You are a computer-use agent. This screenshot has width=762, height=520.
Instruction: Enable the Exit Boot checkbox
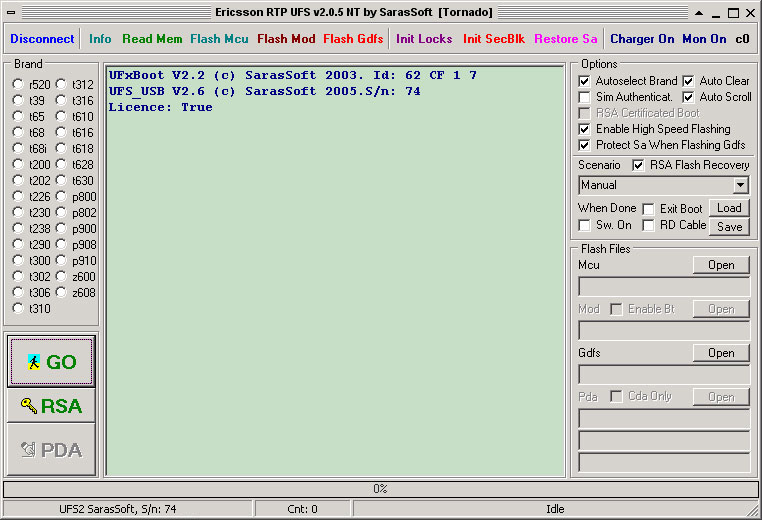point(648,209)
